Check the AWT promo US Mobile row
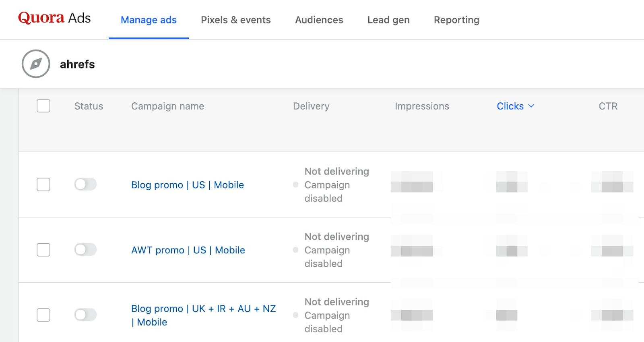This screenshot has width=644, height=342. click(43, 250)
